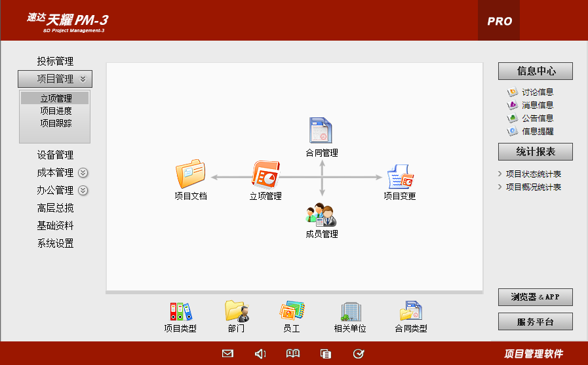Select 项目进度 in the sidebar submenu
588x365 pixels.
[56, 111]
